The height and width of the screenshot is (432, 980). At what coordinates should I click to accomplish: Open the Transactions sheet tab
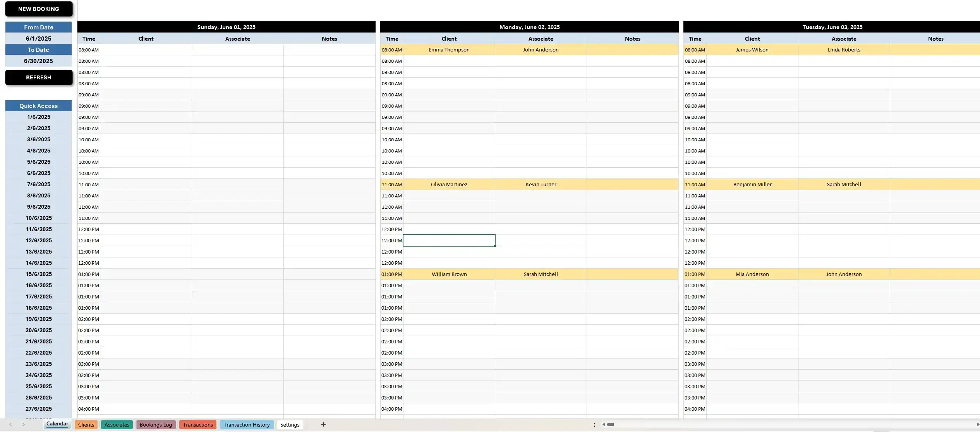[198, 425]
